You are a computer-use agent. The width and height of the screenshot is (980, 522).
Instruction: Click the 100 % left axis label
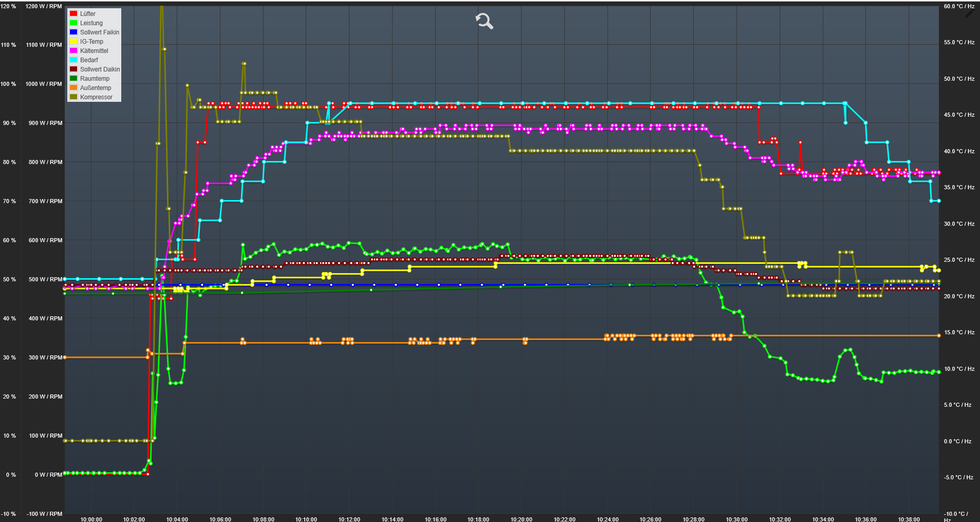point(8,84)
